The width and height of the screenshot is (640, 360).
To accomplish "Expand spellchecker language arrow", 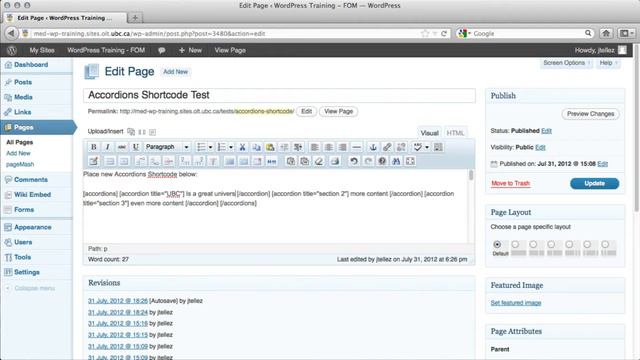I will 427,147.
